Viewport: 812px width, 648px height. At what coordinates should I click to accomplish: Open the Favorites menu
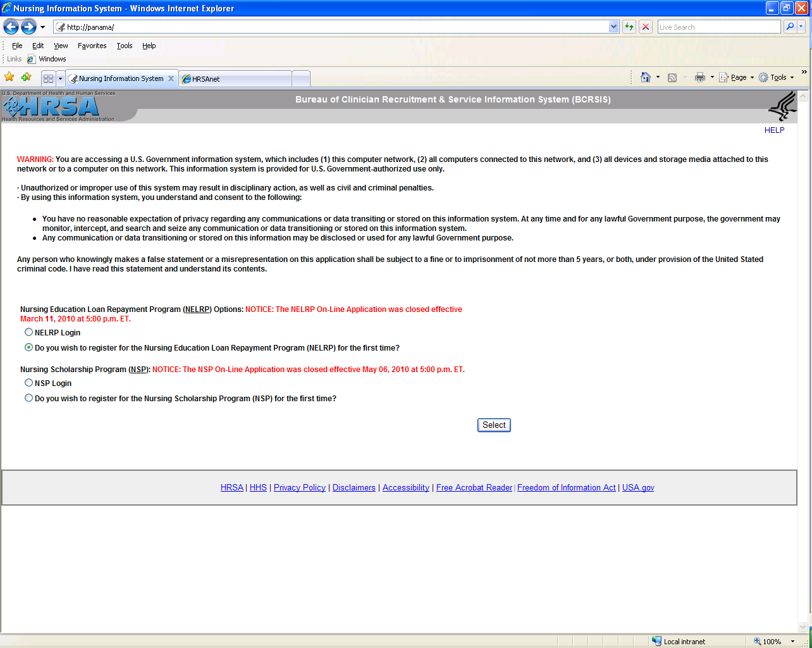92,46
